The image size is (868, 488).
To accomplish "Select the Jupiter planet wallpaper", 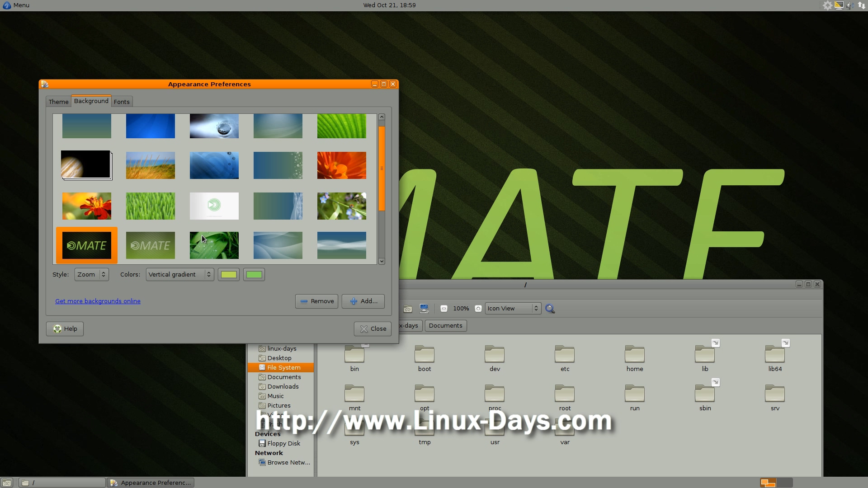I will [x=86, y=164].
